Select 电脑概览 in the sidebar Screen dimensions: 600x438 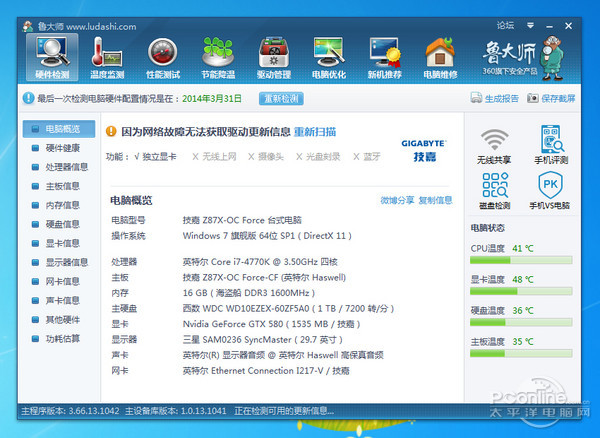coord(59,129)
